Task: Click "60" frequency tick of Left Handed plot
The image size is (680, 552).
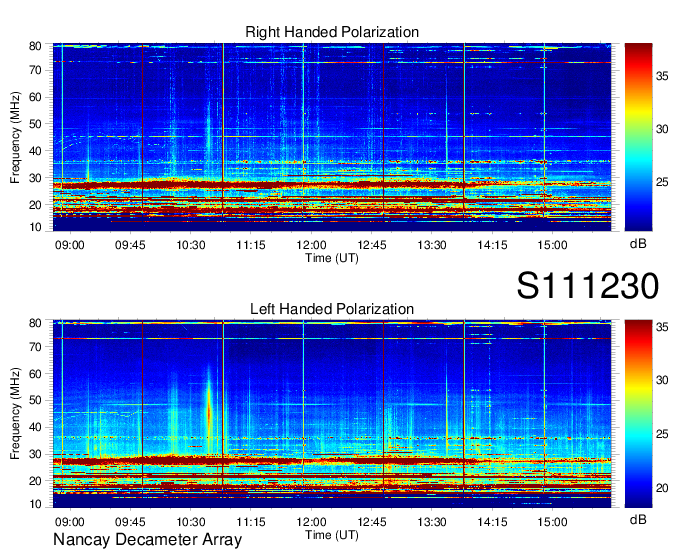Action: (x=35, y=374)
